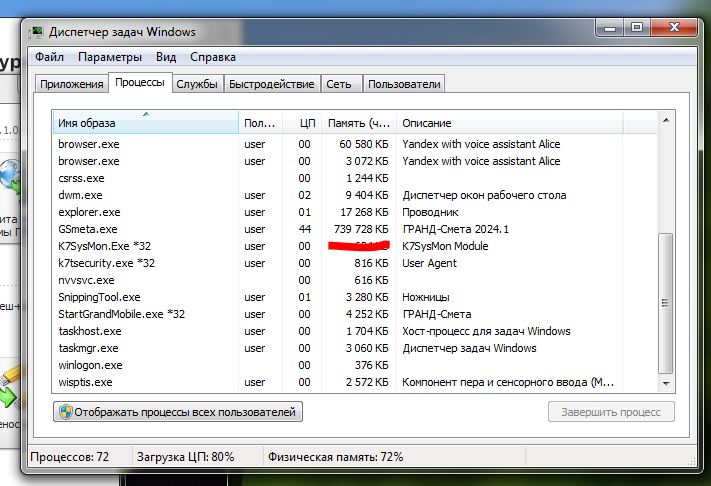Click the Task Manager title bar icon
711x486 pixels.
[x=36, y=32]
